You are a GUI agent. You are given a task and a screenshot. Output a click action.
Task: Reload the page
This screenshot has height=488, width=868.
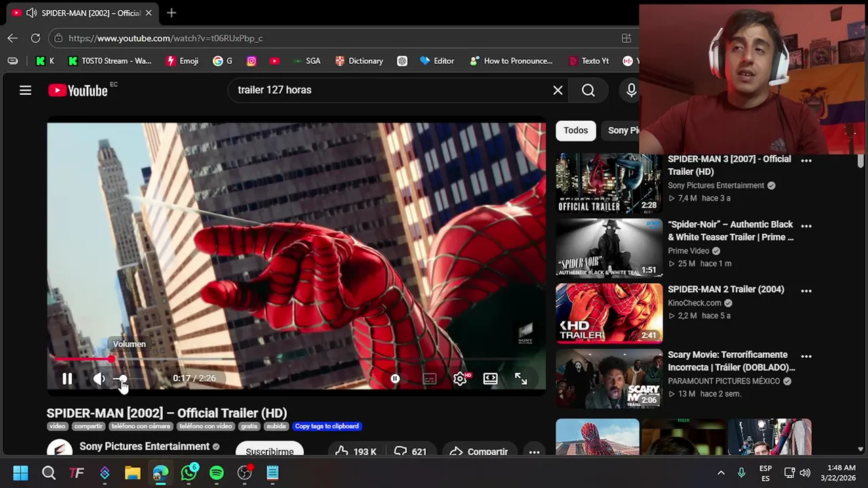click(35, 38)
